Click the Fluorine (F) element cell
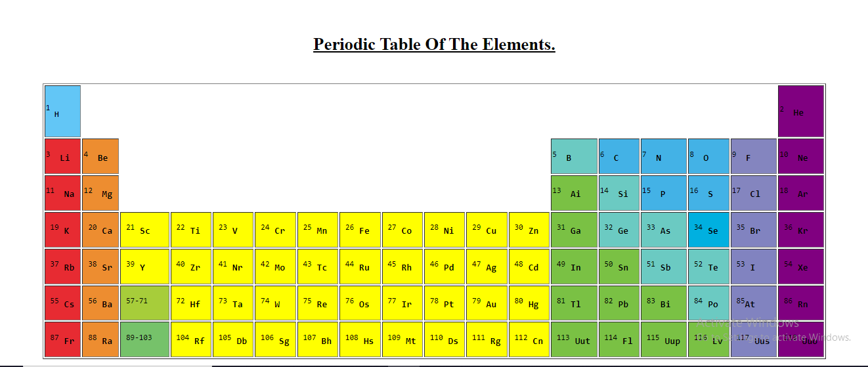 click(x=753, y=156)
